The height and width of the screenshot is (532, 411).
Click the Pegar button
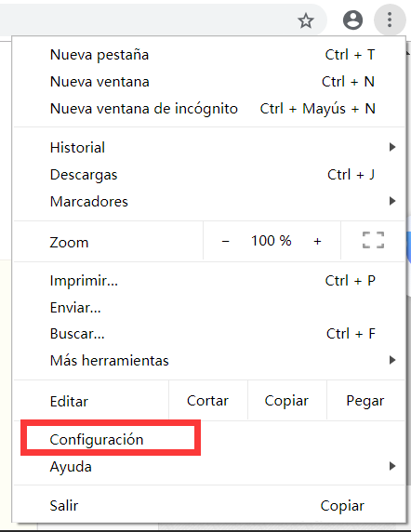pos(365,401)
